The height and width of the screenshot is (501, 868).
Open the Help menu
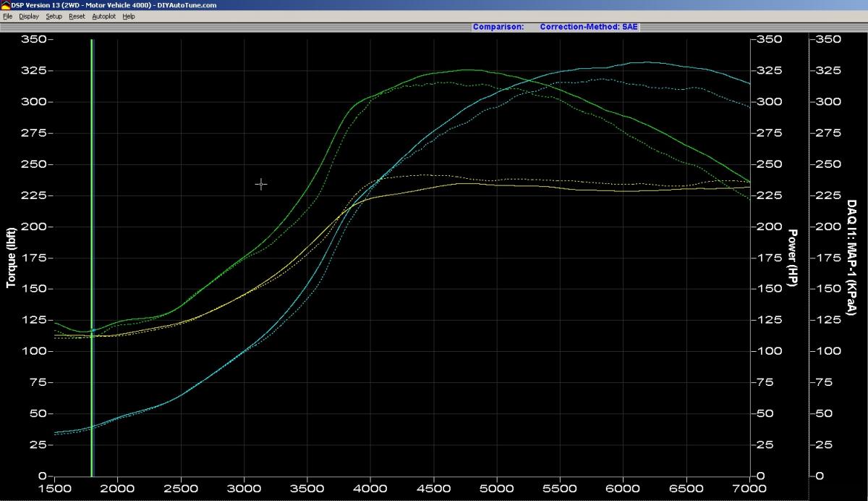pos(129,16)
